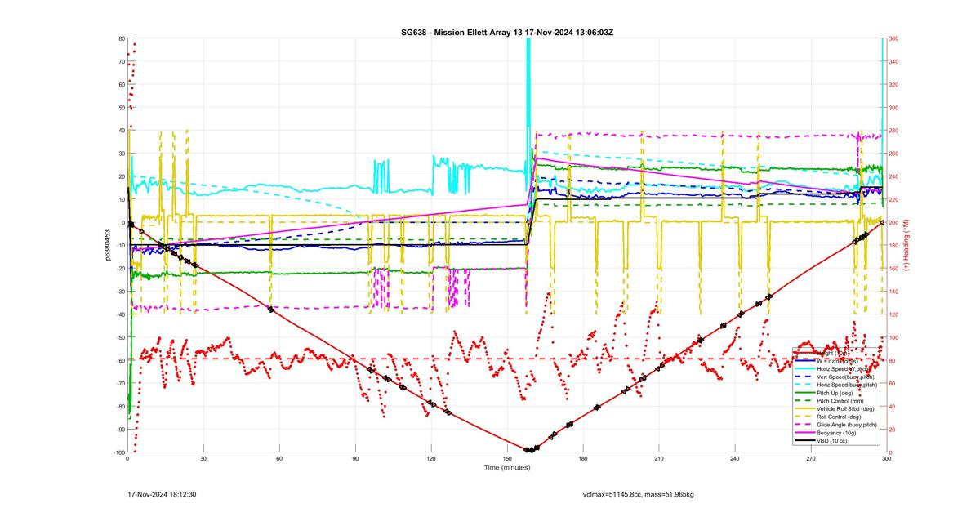Click the '340' tick on the heading axis
The height and width of the screenshot is (508, 980).
coord(894,61)
